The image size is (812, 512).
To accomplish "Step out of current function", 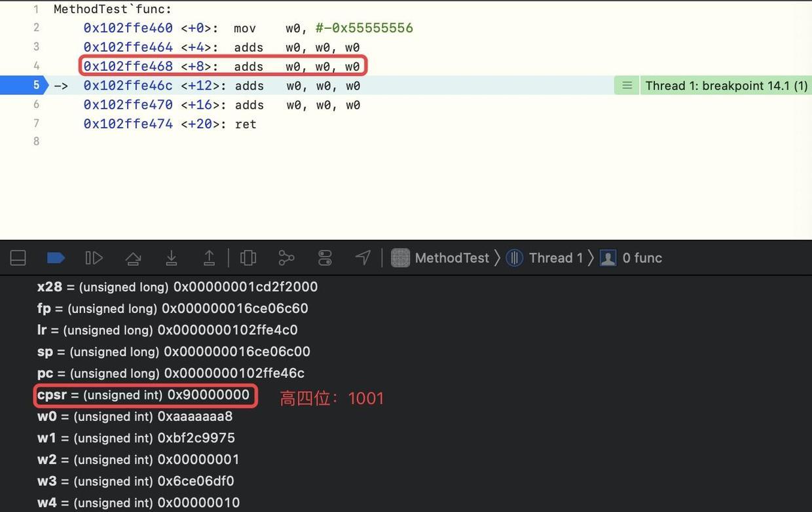I will click(209, 258).
